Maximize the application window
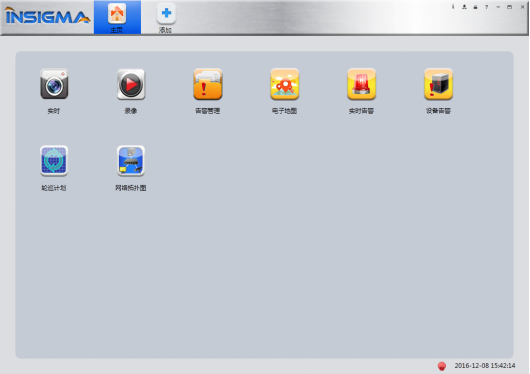 tap(509, 7)
